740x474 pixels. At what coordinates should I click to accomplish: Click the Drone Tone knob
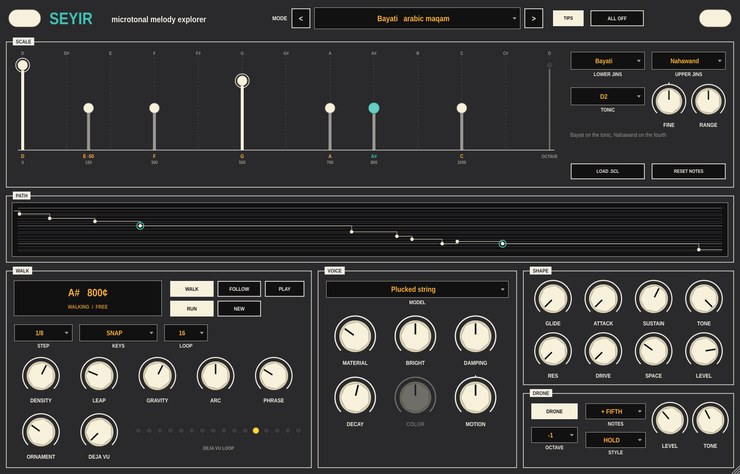coord(710,420)
